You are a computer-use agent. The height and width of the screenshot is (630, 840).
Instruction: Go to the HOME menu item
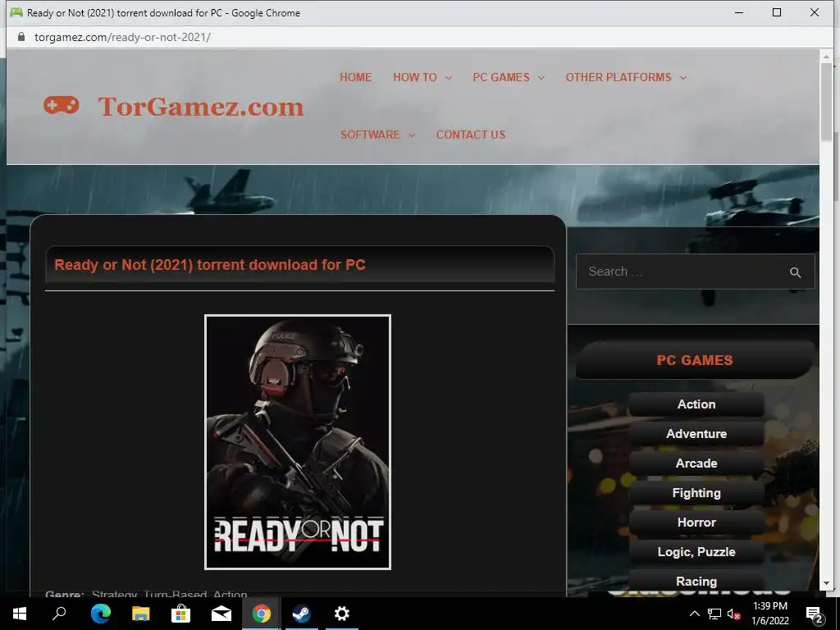(355, 77)
